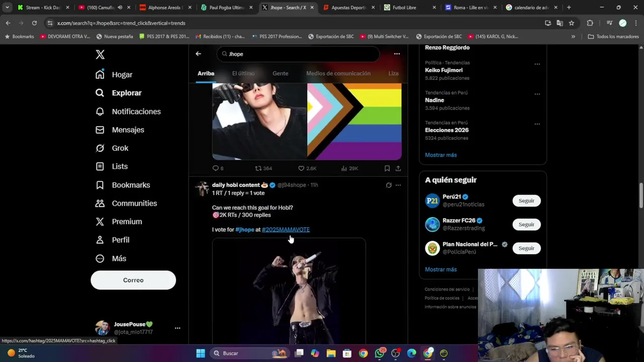Open a new Chrome tab
Image resolution: width=644 pixels, height=362 pixels.
pos(569,8)
